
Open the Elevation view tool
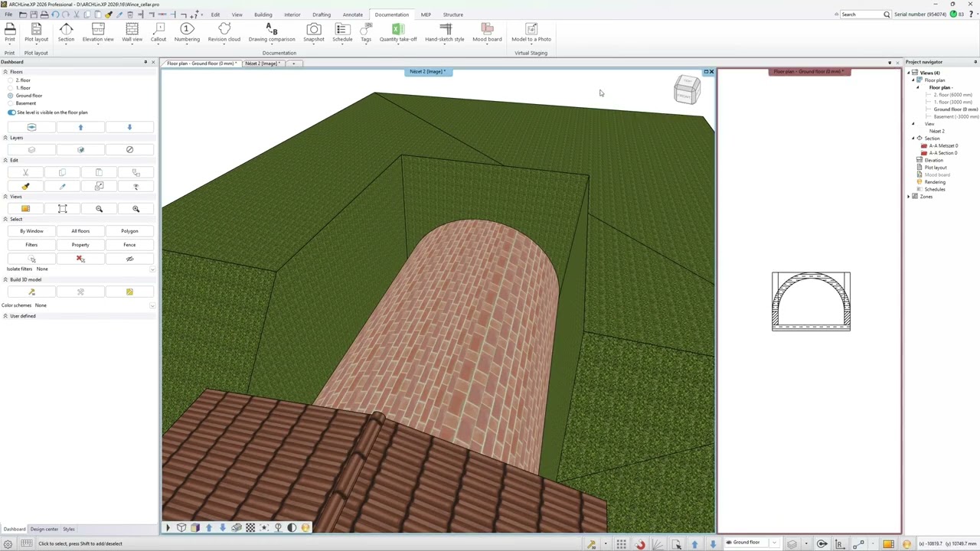tap(98, 32)
